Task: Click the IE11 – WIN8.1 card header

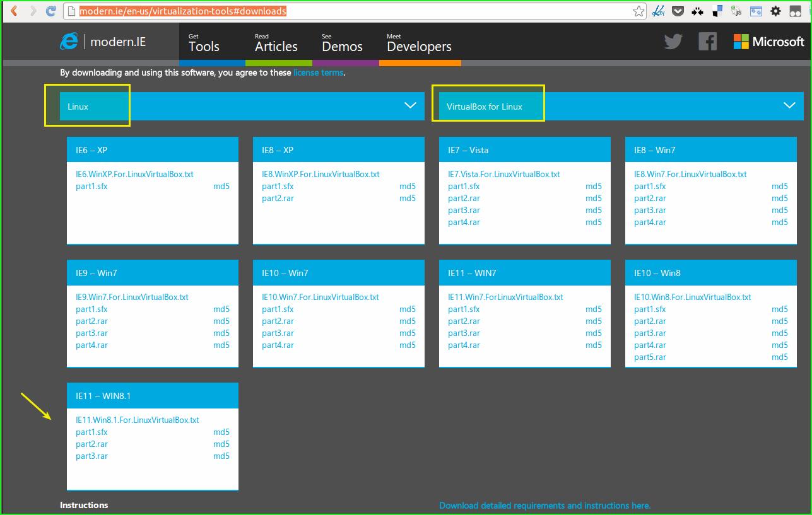Action: [x=153, y=396]
